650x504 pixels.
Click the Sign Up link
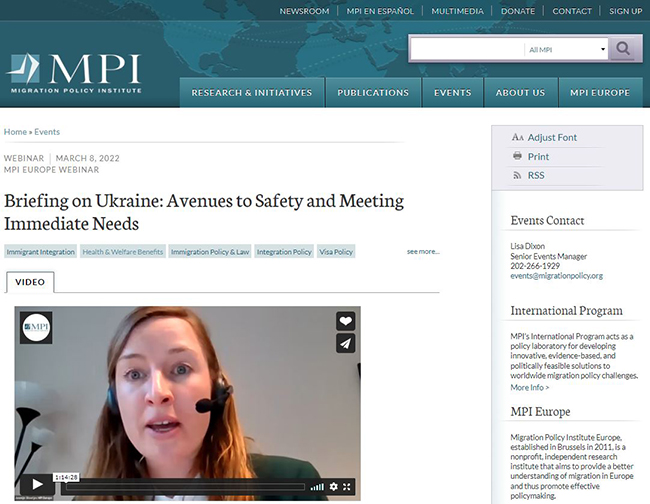point(626,11)
